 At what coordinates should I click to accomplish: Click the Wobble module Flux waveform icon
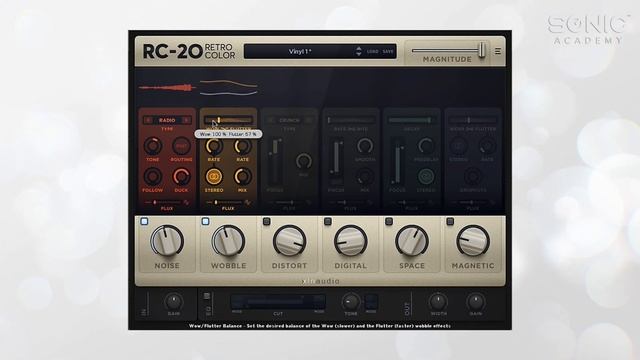(248, 202)
